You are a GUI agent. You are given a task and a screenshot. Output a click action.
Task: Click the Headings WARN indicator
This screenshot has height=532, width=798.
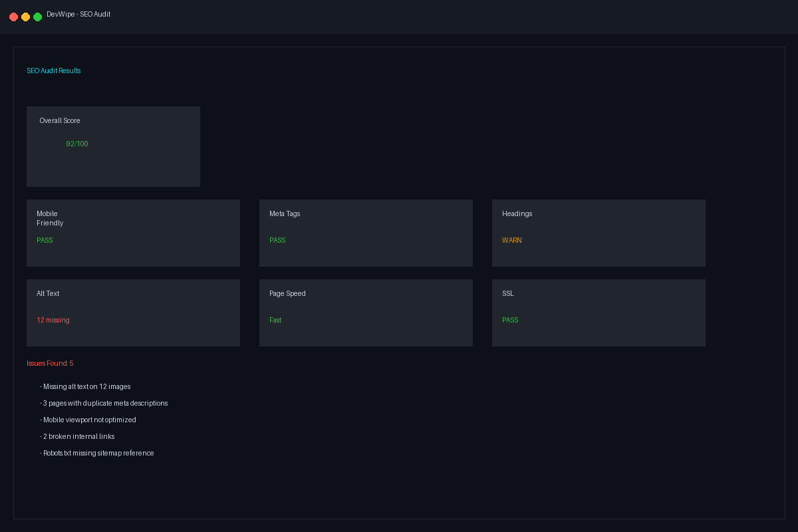click(512, 240)
